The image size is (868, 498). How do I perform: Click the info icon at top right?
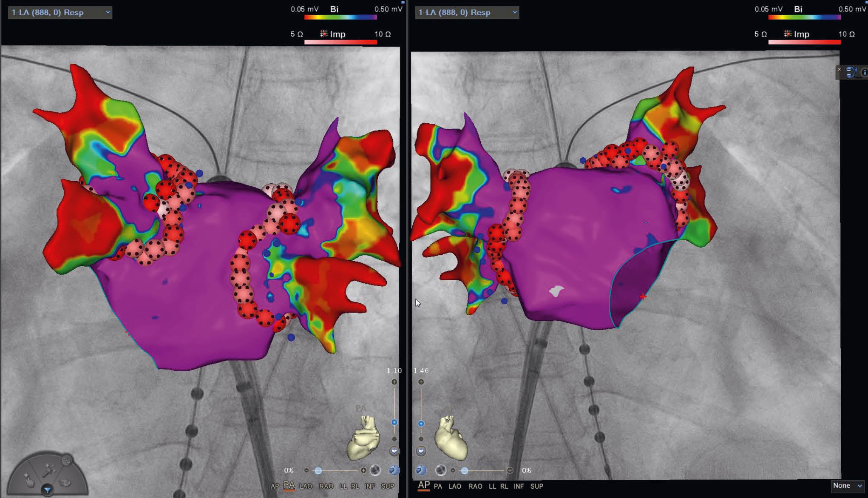tap(864, 72)
